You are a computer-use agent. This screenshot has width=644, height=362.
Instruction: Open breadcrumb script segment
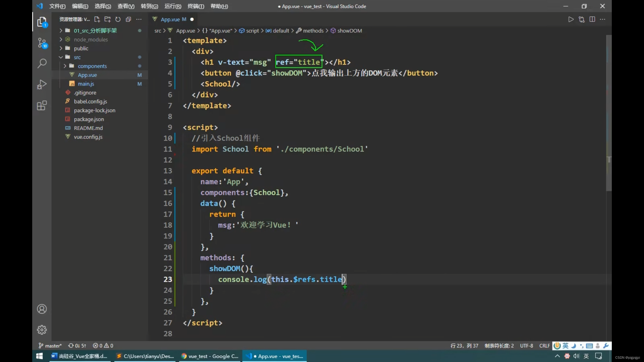click(249, 31)
